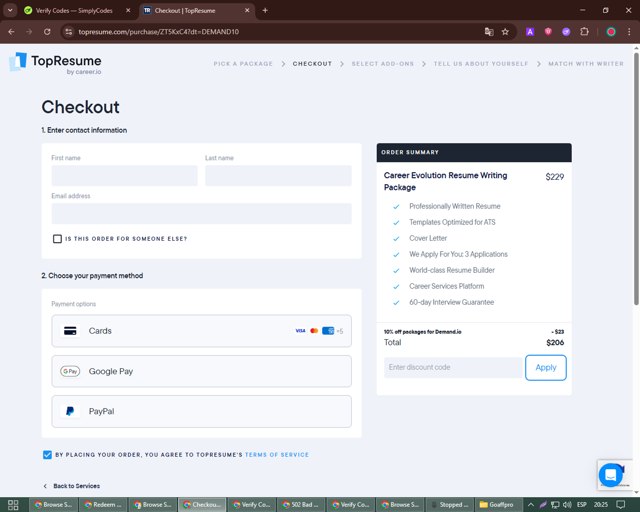Bookmark this page with star icon

coord(505,32)
